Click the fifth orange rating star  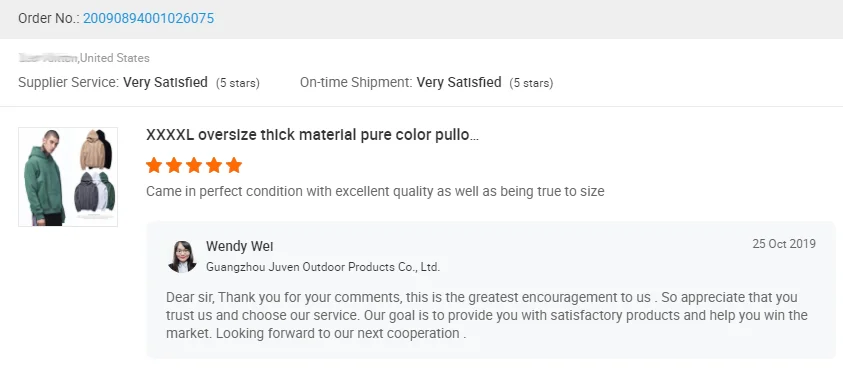tap(234, 165)
